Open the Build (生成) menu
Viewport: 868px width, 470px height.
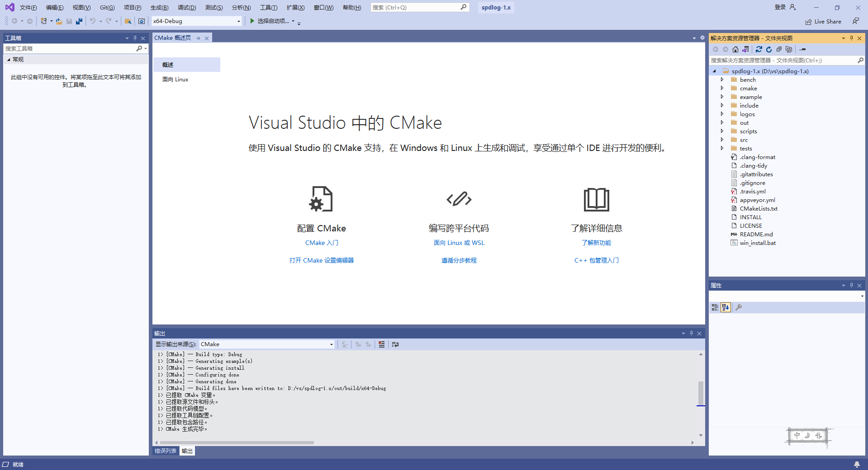pos(159,8)
